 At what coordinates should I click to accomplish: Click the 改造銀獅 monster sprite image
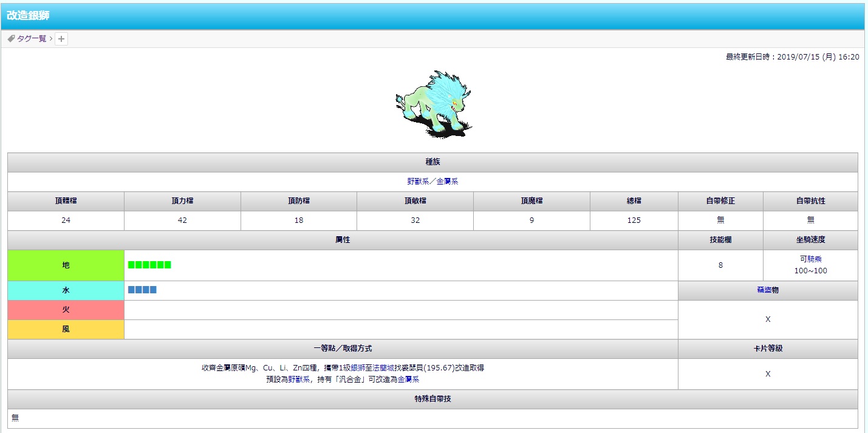[434, 103]
